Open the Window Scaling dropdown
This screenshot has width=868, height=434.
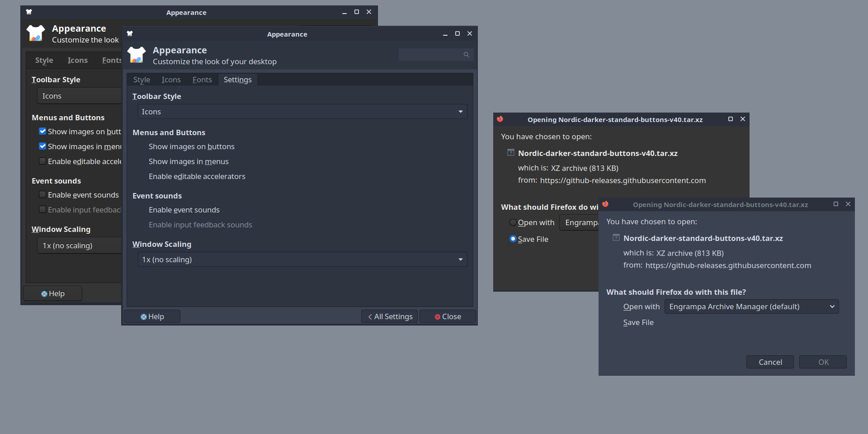(x=302, y=259)
